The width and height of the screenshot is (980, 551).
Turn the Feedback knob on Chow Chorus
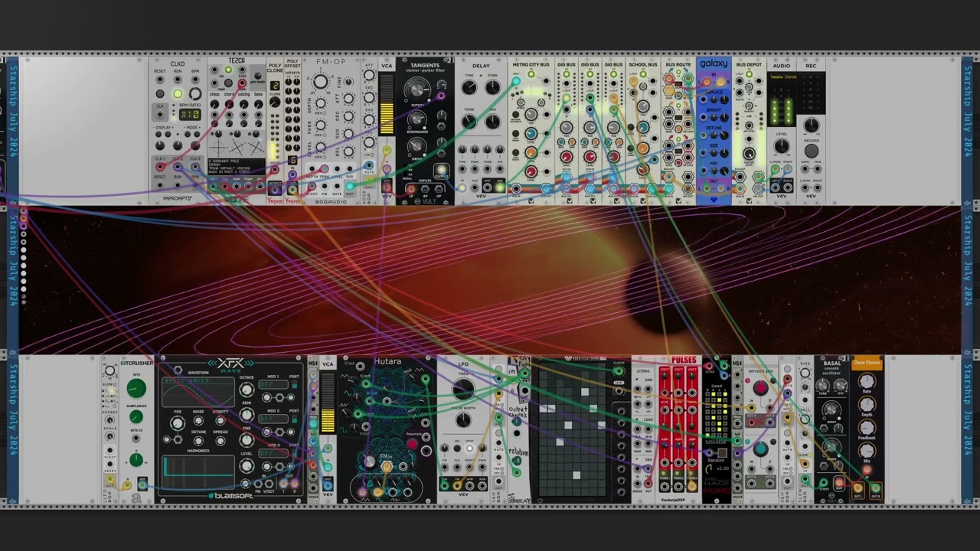867,426
